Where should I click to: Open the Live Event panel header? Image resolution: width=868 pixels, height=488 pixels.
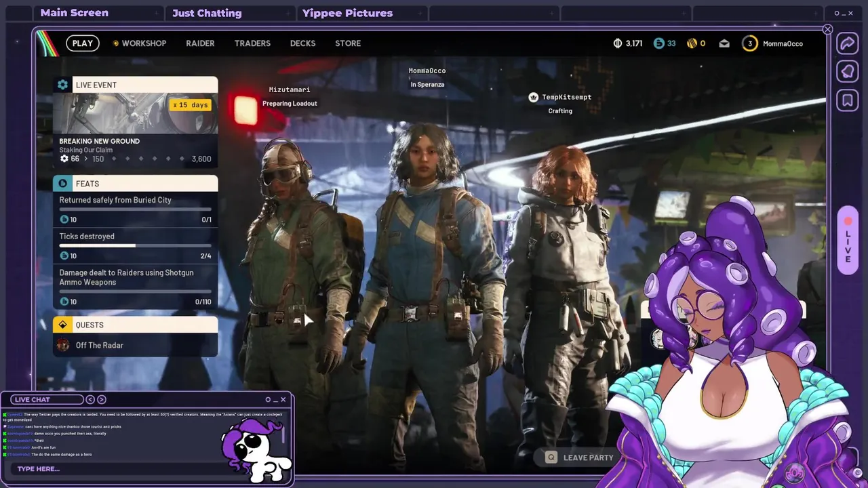[136, 85]
